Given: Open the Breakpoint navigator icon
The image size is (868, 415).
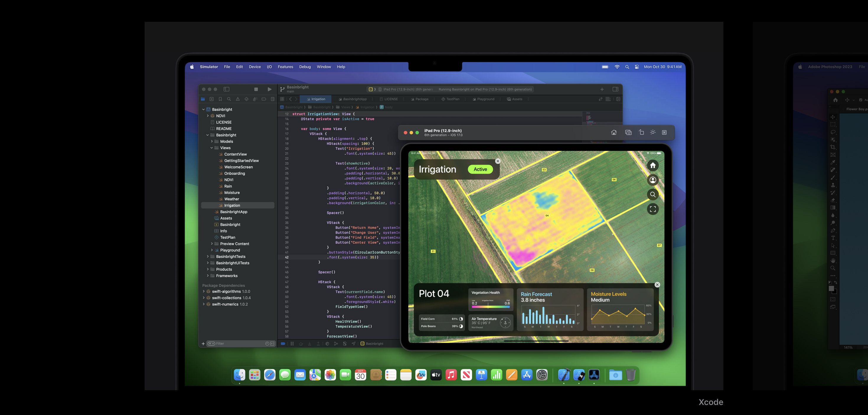Looking at the screenshot, I should pyautogui.click(x=264, y=99).
